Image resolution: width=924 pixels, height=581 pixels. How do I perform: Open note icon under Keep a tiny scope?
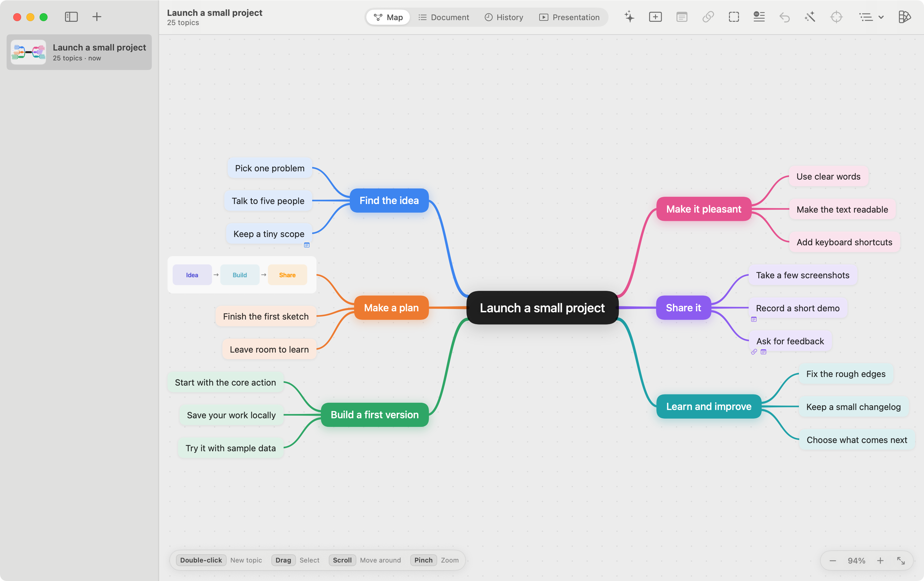click(x=307, y=245)
